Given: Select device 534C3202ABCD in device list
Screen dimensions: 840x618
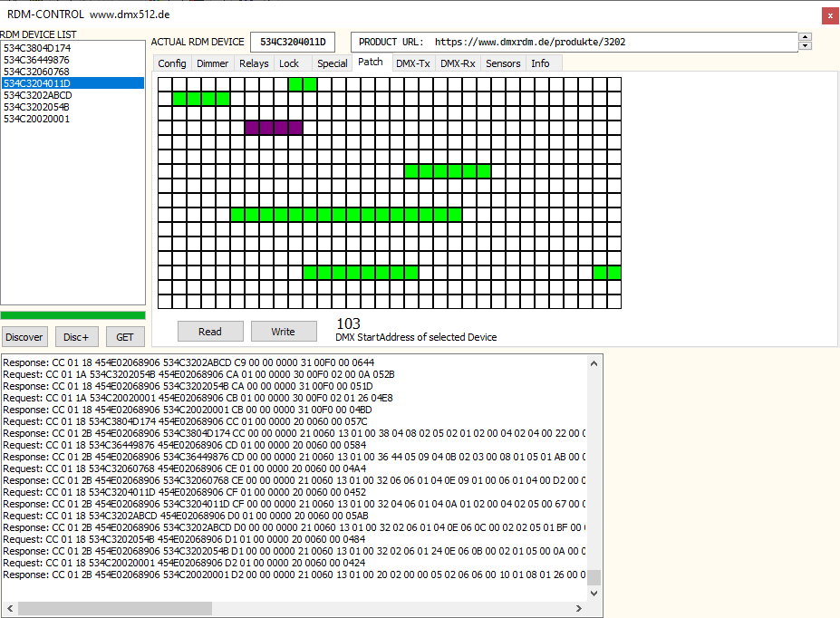Looking at the screenshot, I should point(37,95).
